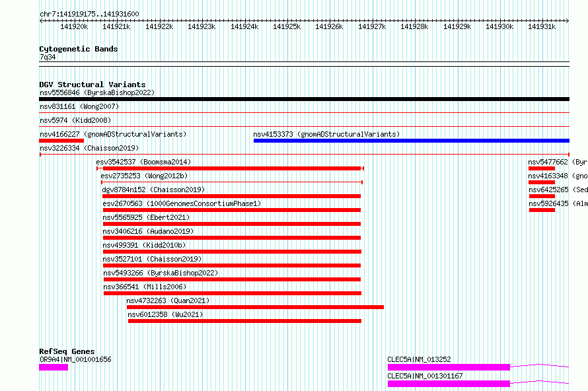Open nsv3226334 (Chaisson2019) label
Screen dimensions: 588x391
tap(89, 148)
